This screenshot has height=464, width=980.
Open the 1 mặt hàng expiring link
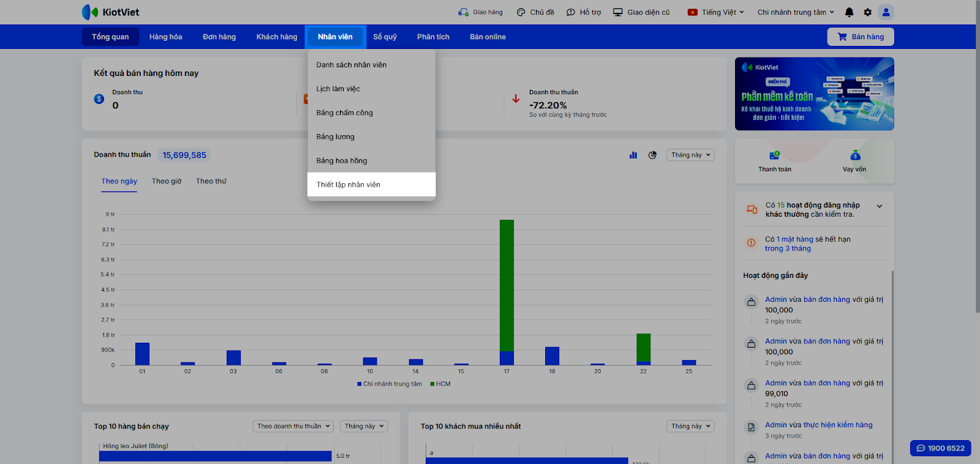[x=794, y=240]
